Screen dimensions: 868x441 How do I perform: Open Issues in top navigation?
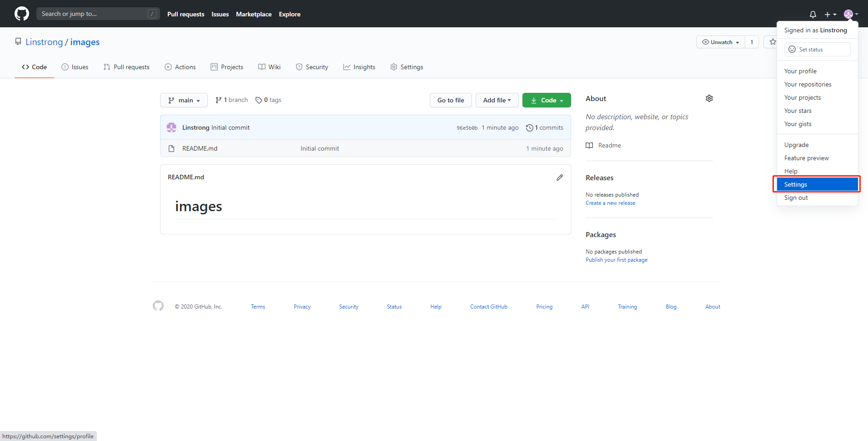pyautogui.click(x=220, y=14)
